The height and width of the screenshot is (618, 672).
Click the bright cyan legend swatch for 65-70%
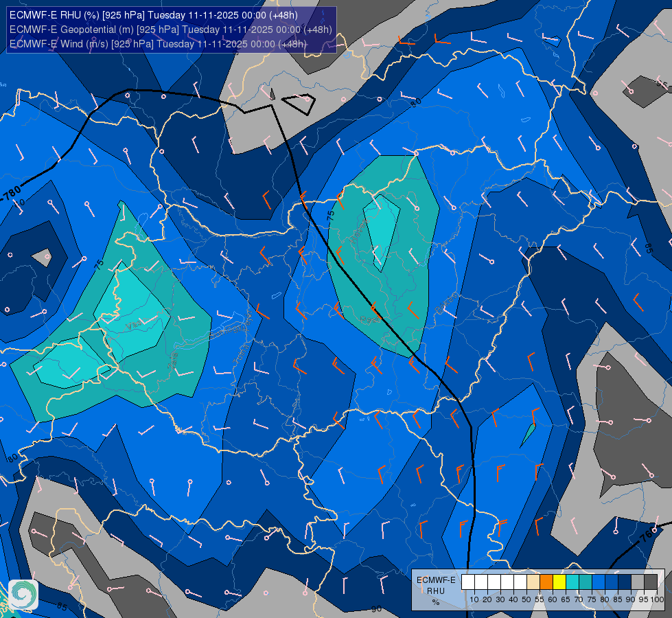tap(572, 582)
